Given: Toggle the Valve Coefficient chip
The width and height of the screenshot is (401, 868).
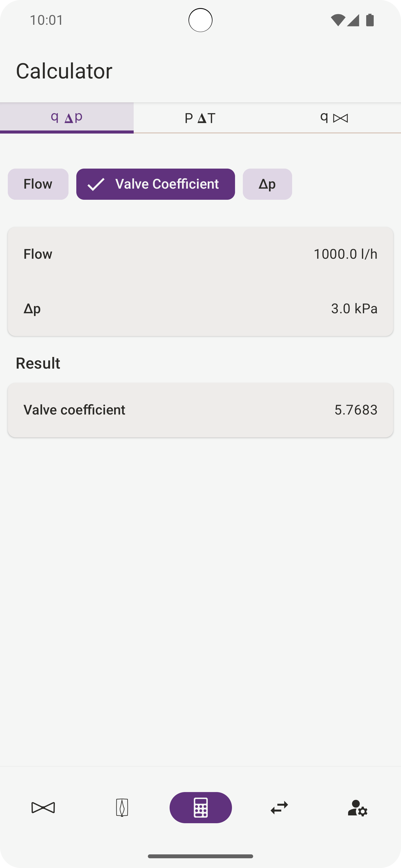Looking at the screenshot, I should (x=155, y=184).
